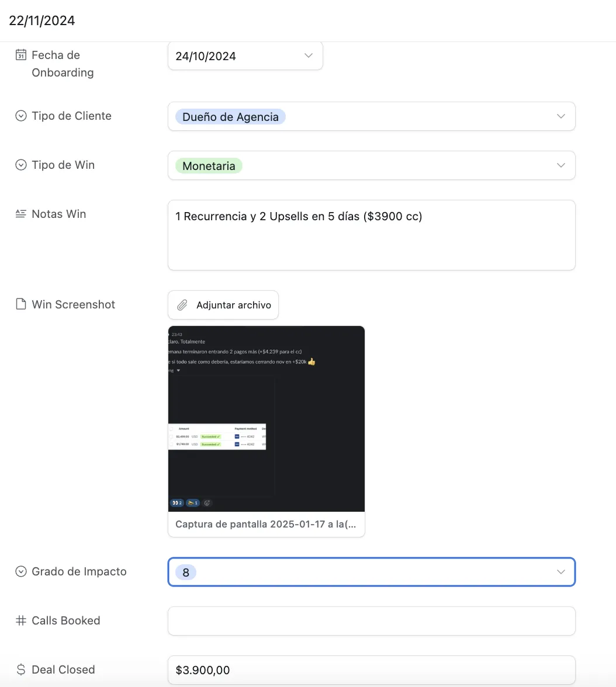Click the file icon beside Win Screenshot
Viewport: 616px width, 687px height.
pyautogui.click(x=21, y=304)
